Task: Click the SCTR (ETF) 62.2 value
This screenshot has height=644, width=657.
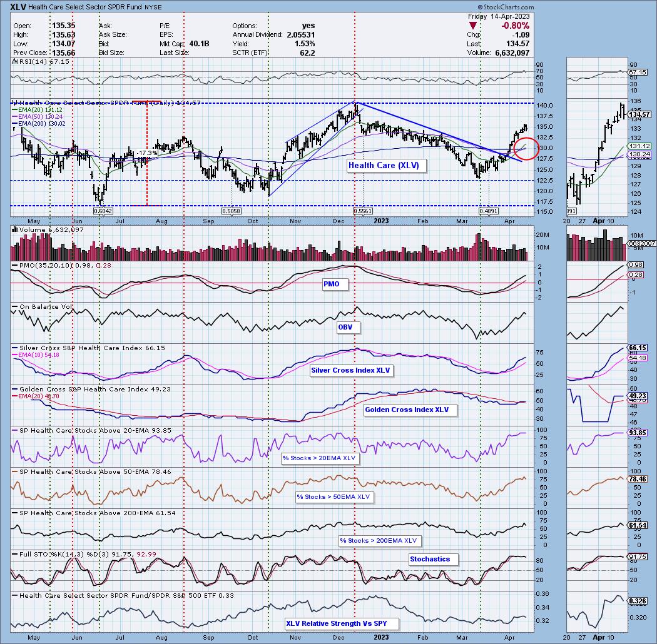Action: [308, 53]
